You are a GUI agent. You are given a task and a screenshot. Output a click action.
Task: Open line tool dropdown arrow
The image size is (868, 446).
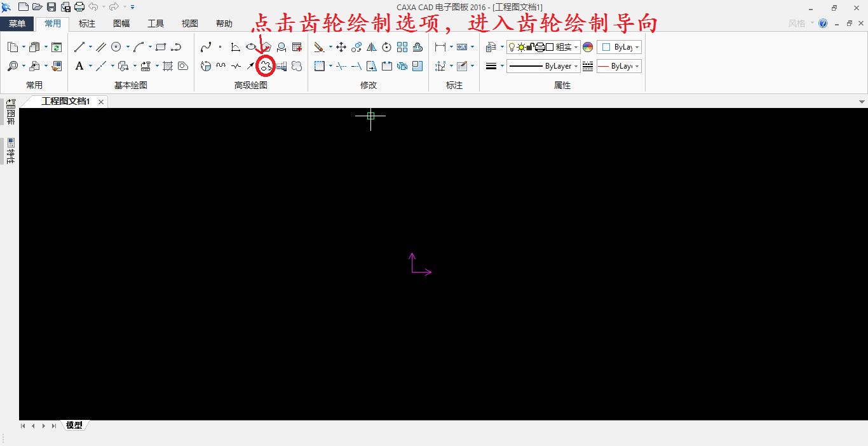[x=90, y=47]
